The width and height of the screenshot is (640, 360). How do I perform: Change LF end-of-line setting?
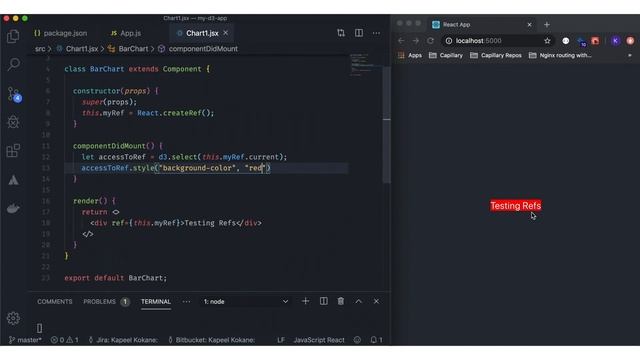click(x=281, y=340)
